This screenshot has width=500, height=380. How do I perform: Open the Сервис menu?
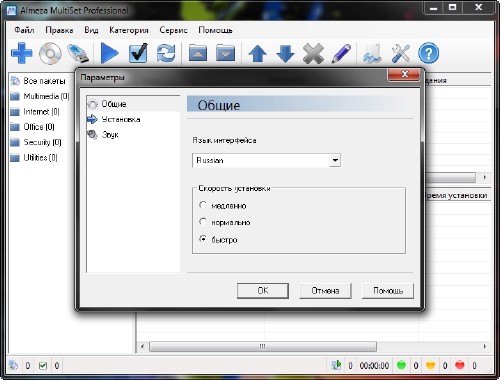[x=173, y=30]
